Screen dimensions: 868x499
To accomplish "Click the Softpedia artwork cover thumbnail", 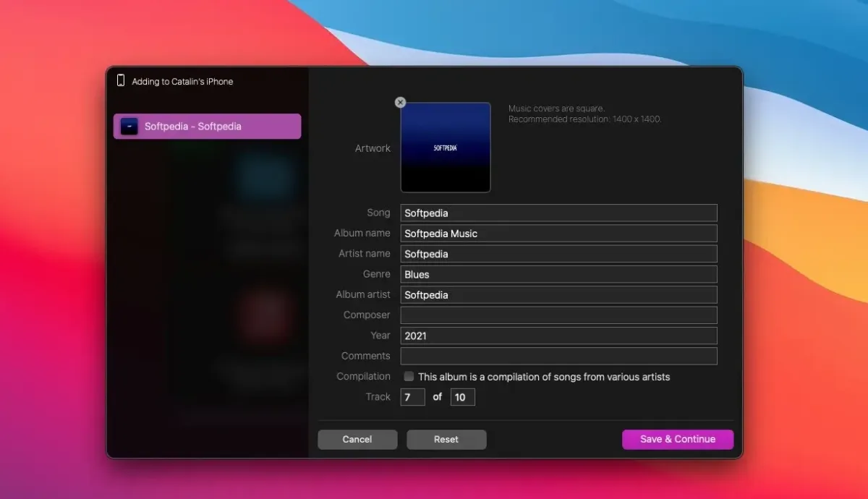I will (446, 148).
